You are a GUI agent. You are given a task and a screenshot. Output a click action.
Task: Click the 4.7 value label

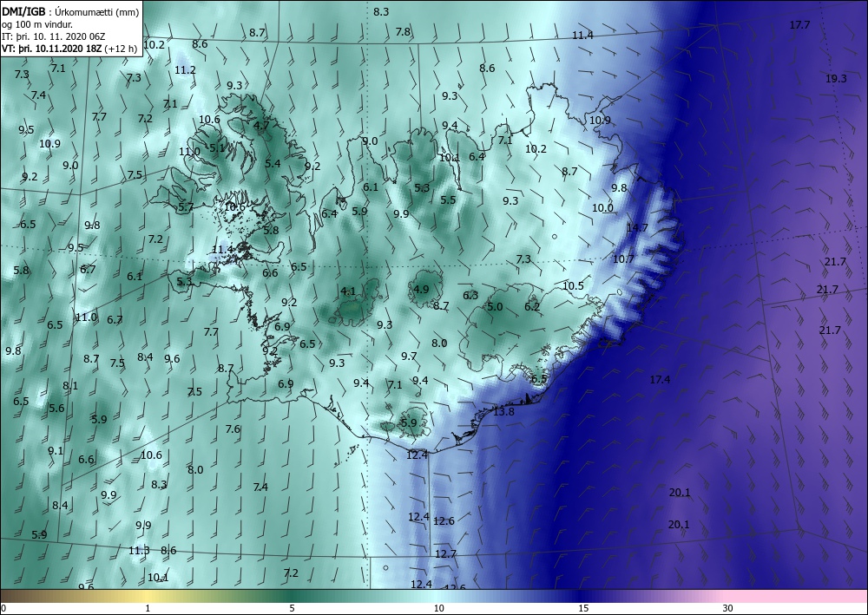click(x=261, y=126)
